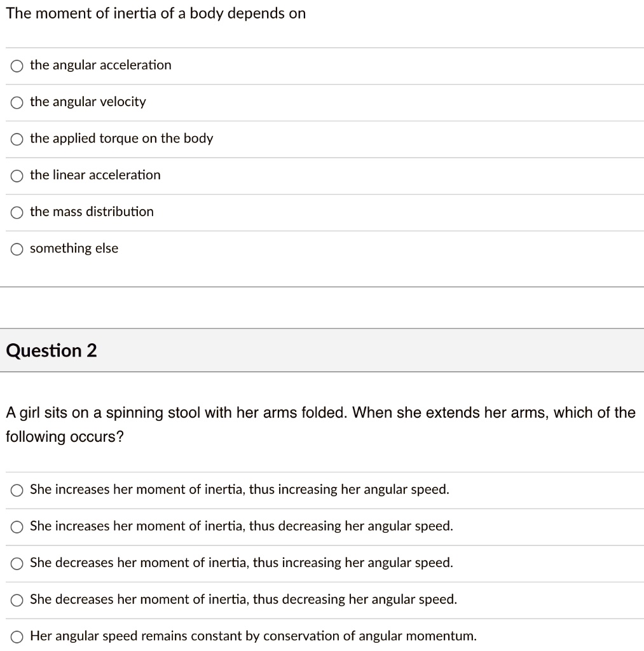Click the "Question 2" section header
The width and height of the screenshot is (644, 651).
point(53,350)
